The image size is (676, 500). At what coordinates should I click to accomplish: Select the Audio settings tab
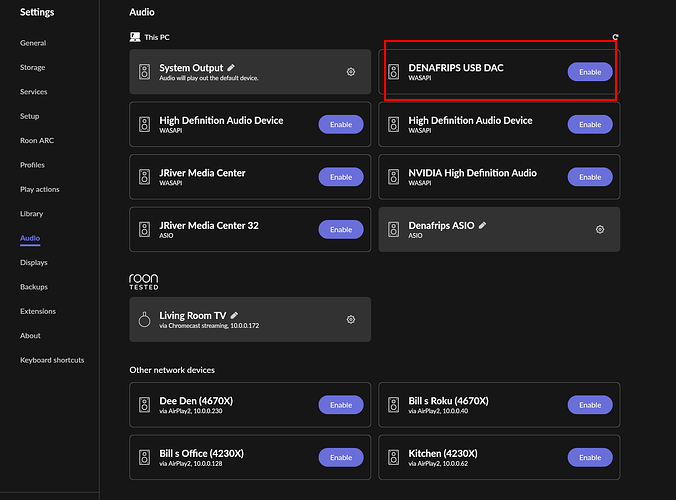tap(30, 238)
